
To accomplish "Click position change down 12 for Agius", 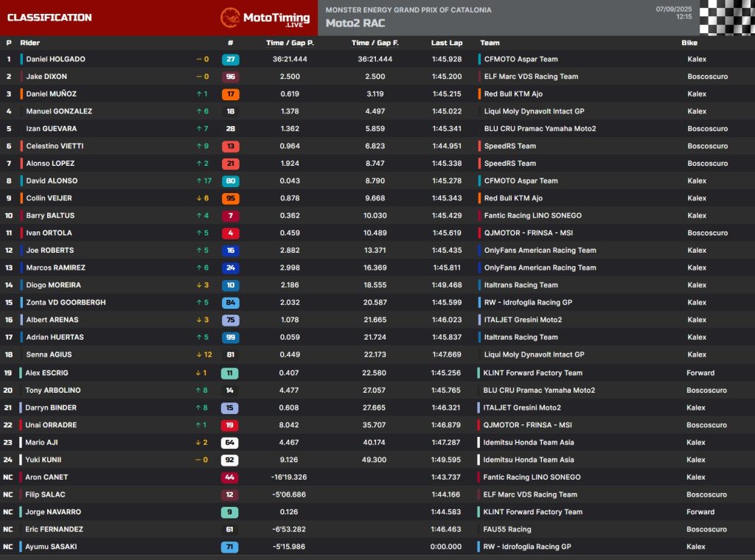I will [x=204, y=354].
